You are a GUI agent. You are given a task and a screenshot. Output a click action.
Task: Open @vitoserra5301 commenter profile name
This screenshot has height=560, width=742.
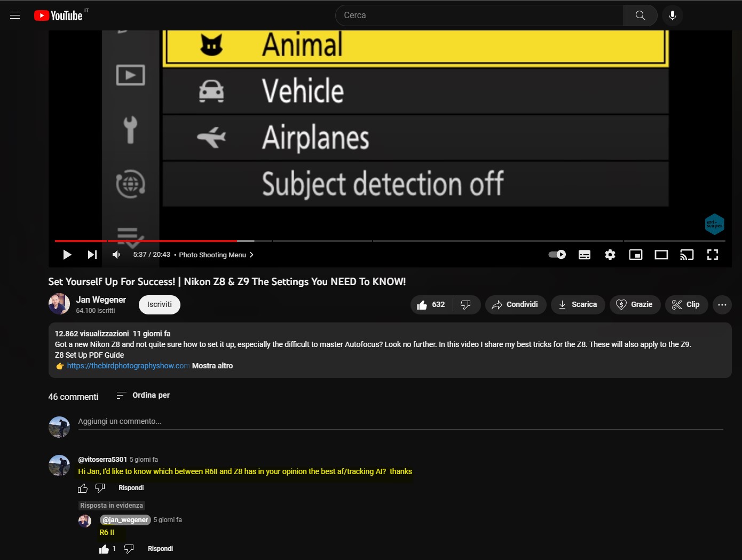102,459
